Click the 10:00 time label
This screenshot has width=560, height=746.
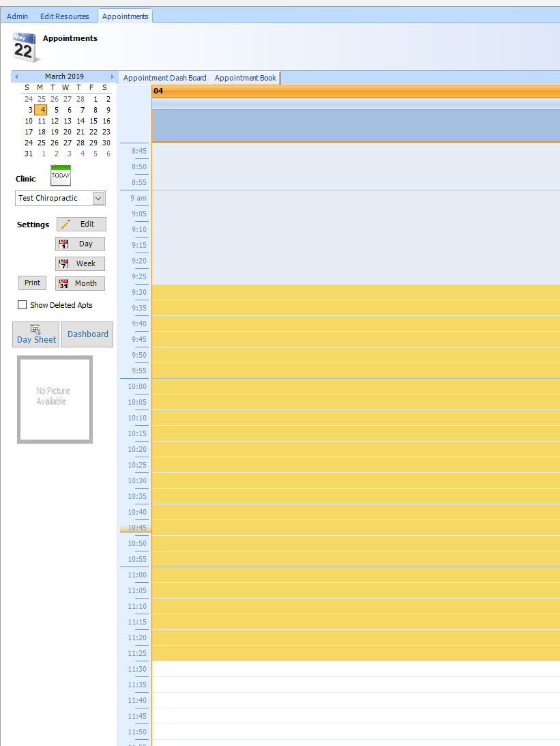(137, 386)
